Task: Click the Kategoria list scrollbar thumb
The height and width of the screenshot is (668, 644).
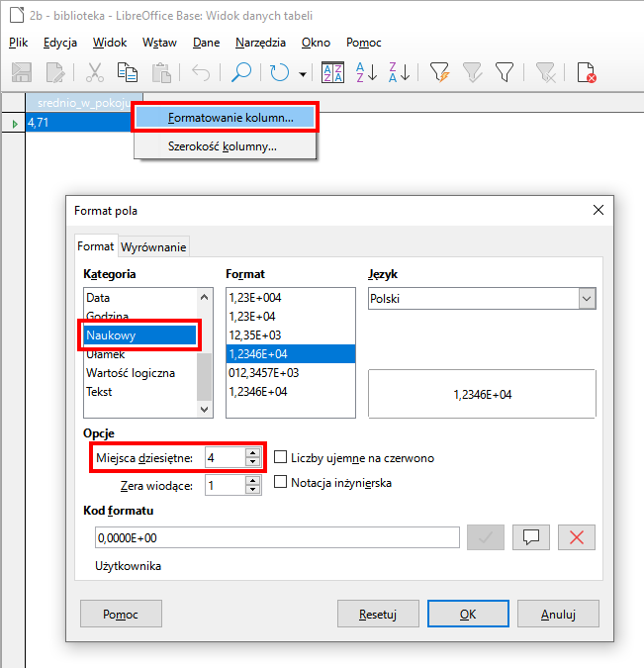Action: tap(204, 377)
